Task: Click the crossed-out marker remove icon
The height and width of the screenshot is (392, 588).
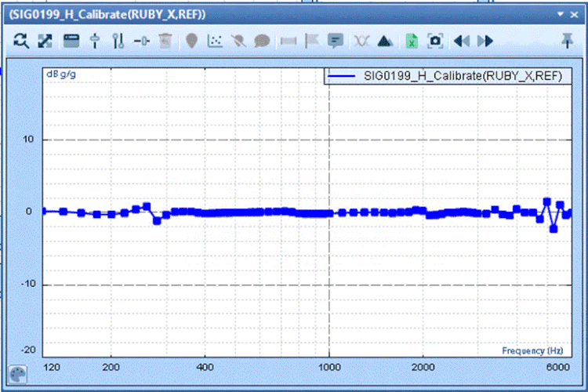Action: coord(238,41)
